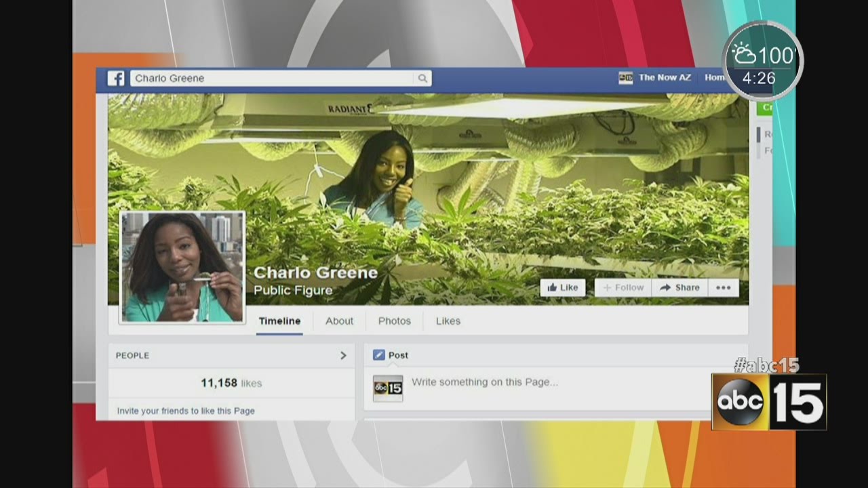Click the abc15 avatar beside the post box

click(388, 388)
